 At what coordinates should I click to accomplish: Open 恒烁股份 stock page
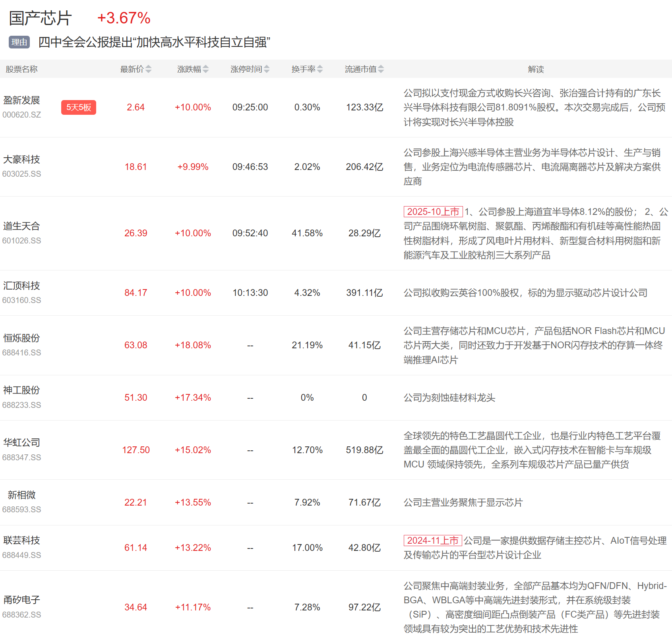pos(21,338)
